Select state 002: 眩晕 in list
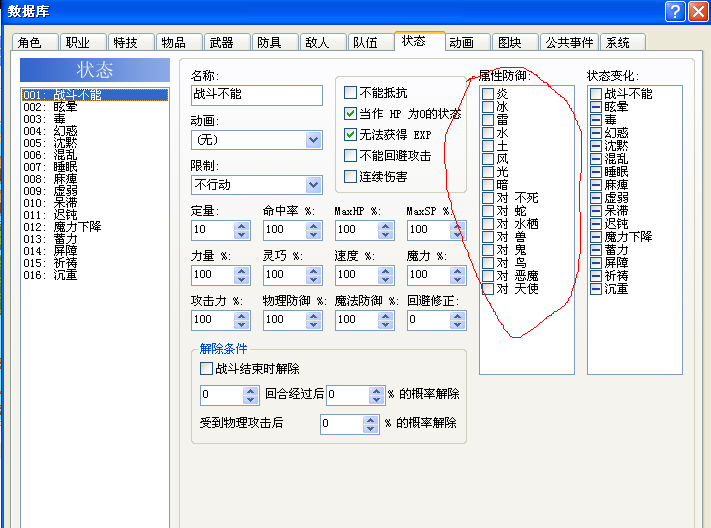 (95, 107)
